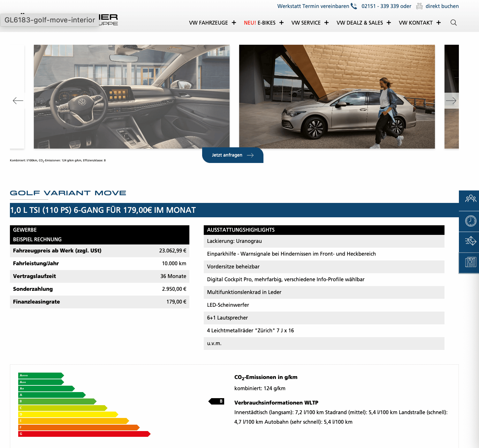
Task: Open VW KONTAKT menu
Action: pos(415,23)
